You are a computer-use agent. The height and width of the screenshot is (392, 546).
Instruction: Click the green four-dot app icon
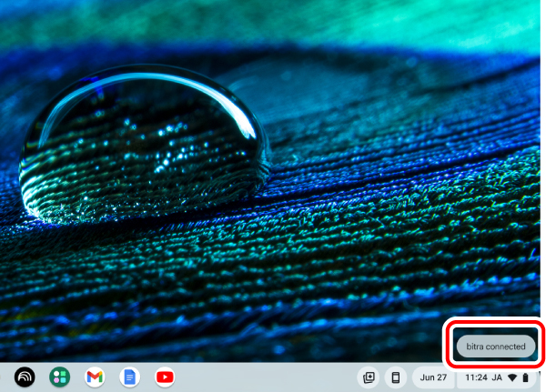(x=60, y=377)
